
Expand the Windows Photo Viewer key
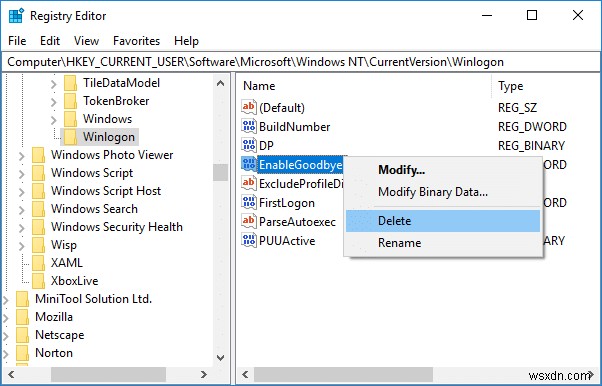[22, 156]
